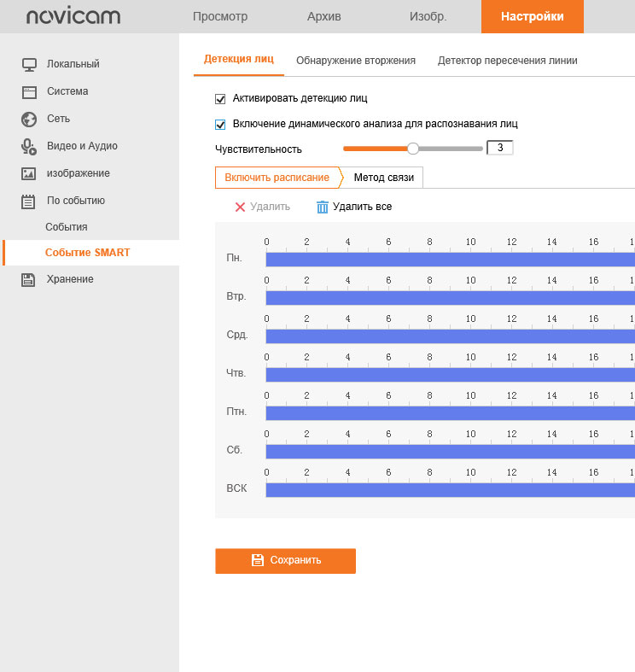Toggle dynamic face analysis checkbox
This screenshot has height=672, width=635.
220,124
